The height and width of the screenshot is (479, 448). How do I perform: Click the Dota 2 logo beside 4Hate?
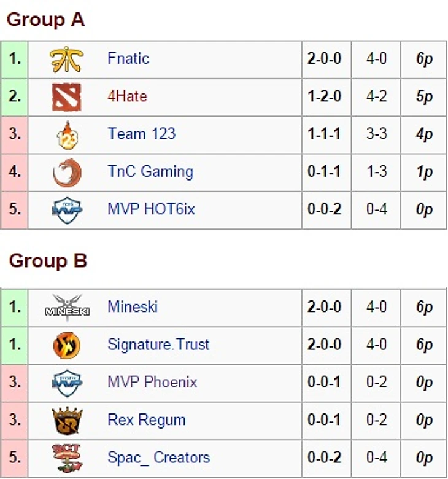click(66, 97)
